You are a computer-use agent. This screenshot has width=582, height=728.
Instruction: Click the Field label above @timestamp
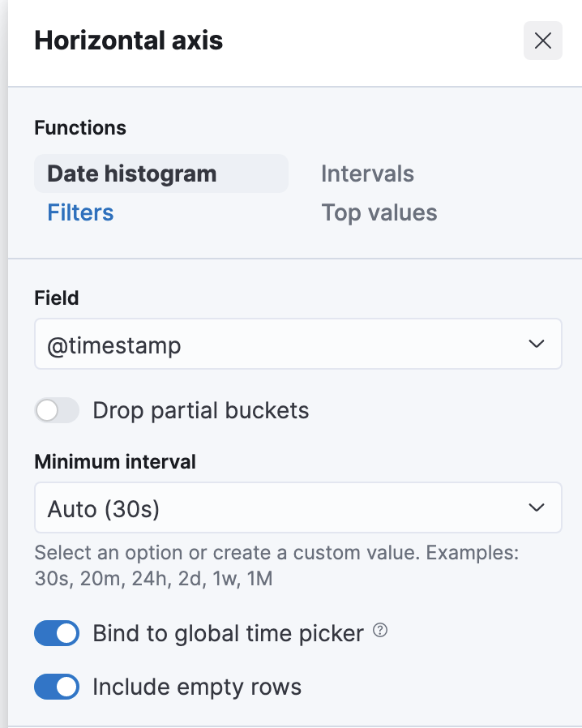click(x=57, y=298)
